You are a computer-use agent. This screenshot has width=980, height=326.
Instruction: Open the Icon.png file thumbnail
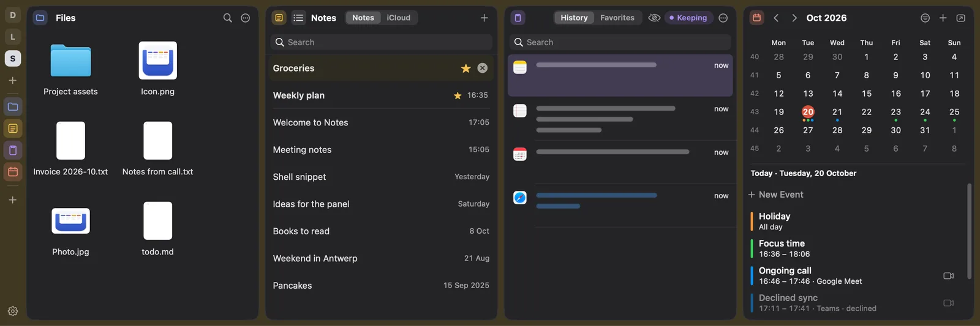click(x=157, y=61)
